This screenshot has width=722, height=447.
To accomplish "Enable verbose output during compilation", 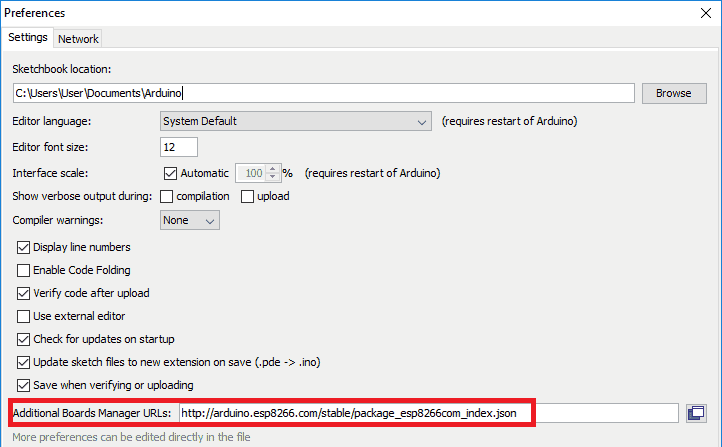I will (x=166, y=197).
